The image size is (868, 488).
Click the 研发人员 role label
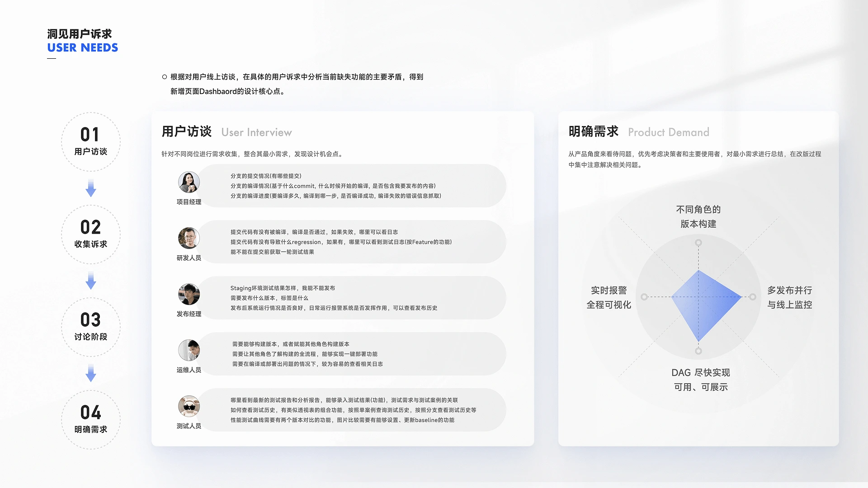click(x=189, y=258)
